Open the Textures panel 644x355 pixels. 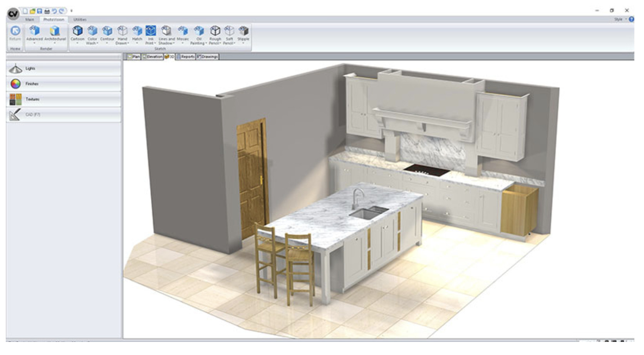64,99
